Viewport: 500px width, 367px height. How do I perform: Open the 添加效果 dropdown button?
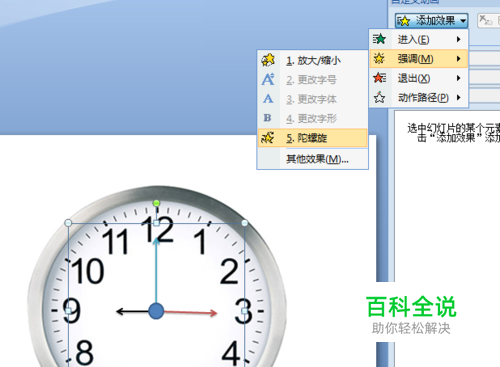click(432, 21)
